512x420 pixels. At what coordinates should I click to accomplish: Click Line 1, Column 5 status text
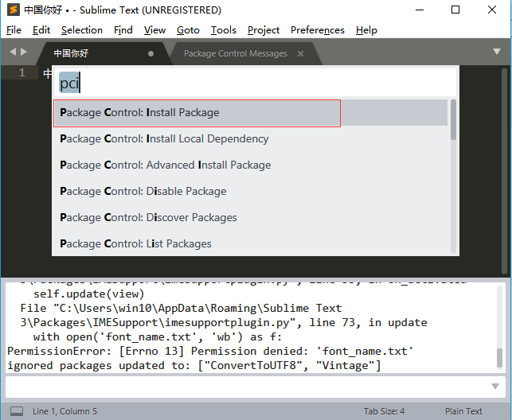click(64, 411)
